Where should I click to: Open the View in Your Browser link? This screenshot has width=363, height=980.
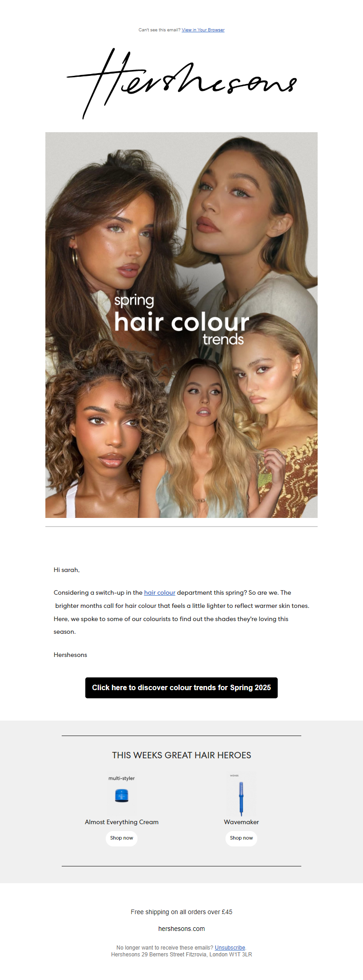click(203, 30)
